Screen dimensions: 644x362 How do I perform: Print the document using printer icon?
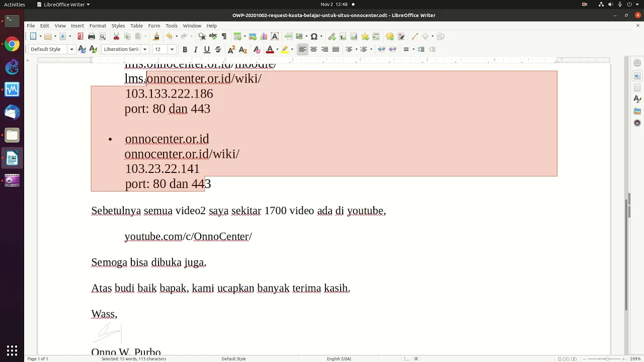[x=92, y=36]
